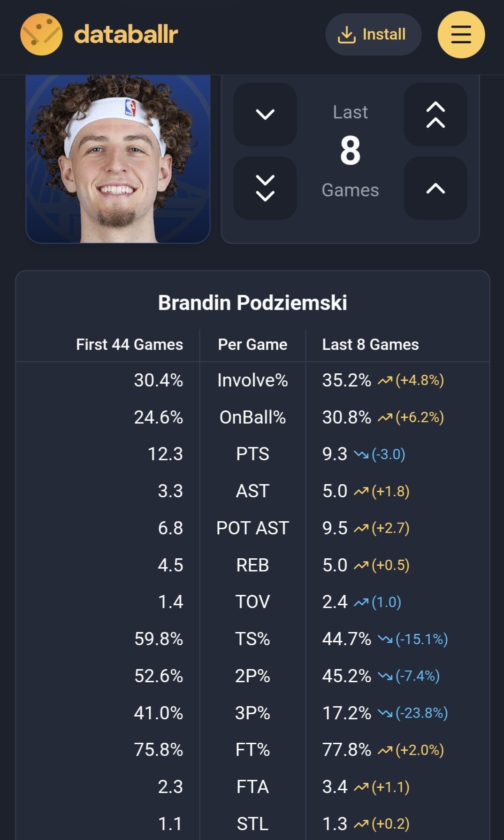Increase games with the double up chevron

[435, 114]
